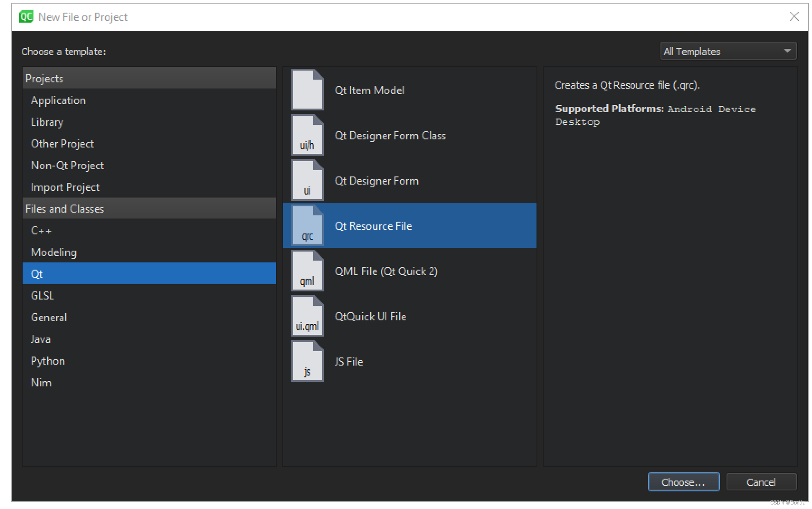Click the Projects section header
This screenshot has height=509, width=812.
149,78
